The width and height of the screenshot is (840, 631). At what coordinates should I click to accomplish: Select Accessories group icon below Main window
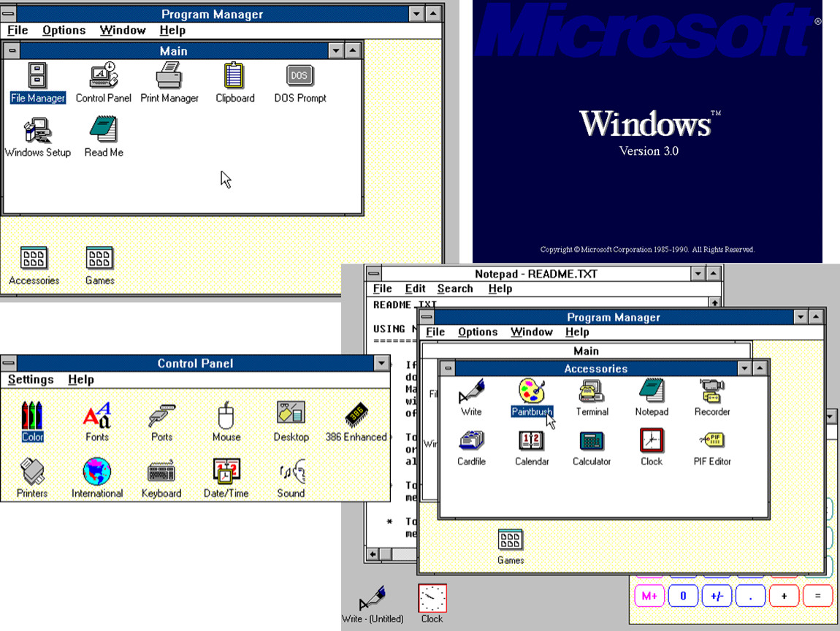pyautogui.click(x=34, y=266)
